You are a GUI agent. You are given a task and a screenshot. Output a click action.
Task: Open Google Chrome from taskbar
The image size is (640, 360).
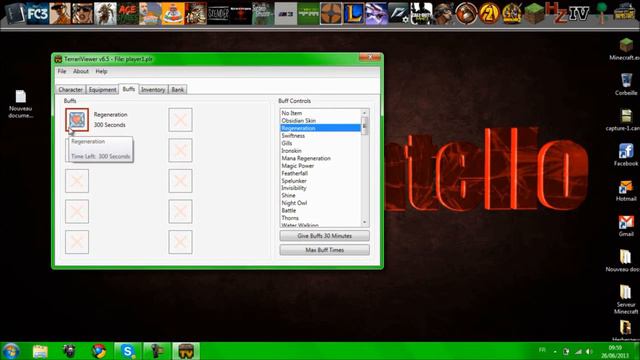[98, 351]
